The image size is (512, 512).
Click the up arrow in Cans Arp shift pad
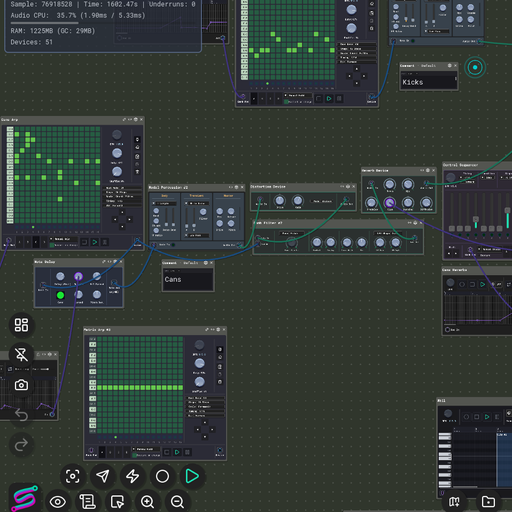122,212
